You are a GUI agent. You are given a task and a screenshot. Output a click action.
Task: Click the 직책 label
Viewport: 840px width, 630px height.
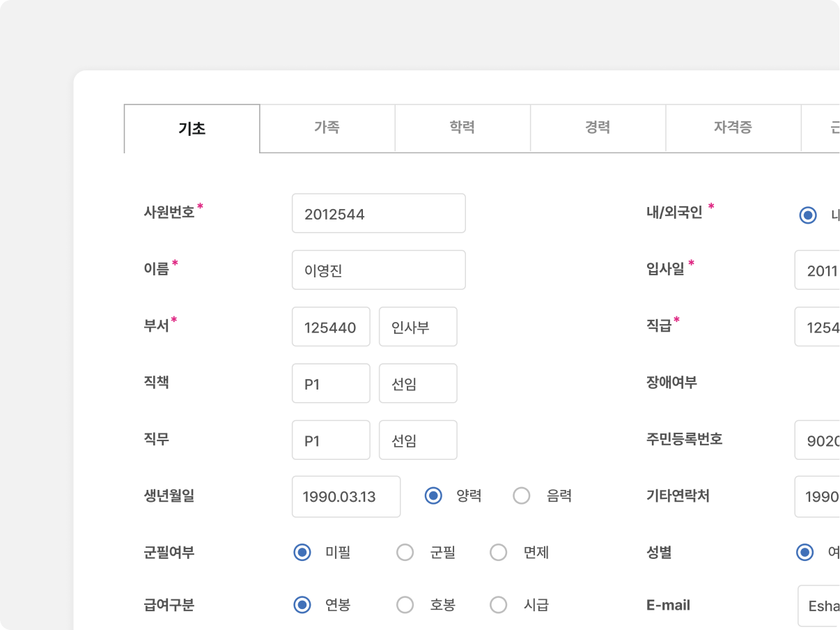click(x=156, y=383)
